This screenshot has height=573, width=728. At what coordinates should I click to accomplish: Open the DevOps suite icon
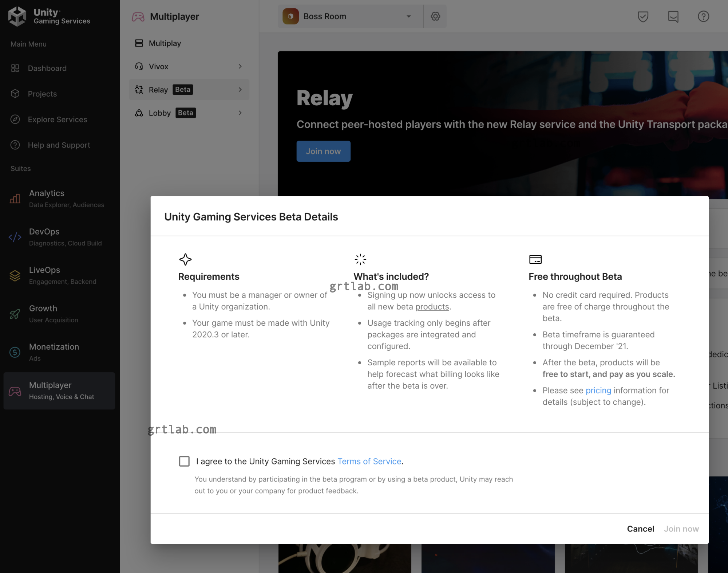click(x=15, y=237)
